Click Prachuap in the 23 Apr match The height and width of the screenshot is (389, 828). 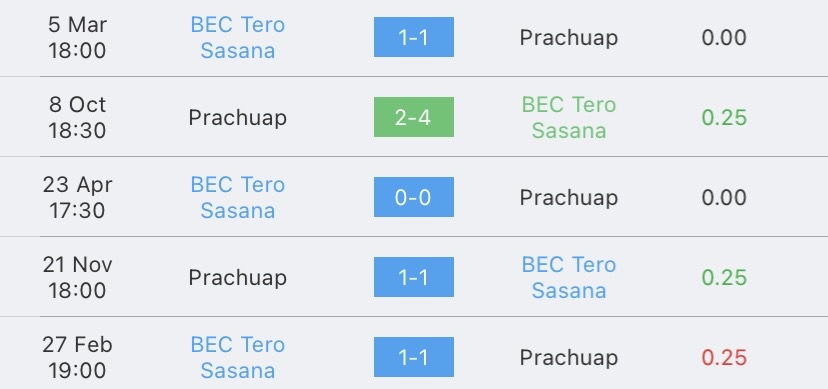pos(569,198)
